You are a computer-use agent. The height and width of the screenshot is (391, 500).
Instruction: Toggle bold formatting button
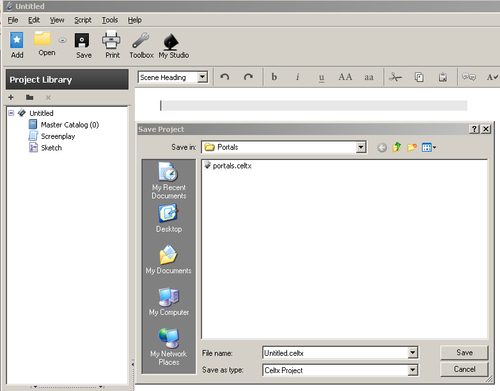274,77
